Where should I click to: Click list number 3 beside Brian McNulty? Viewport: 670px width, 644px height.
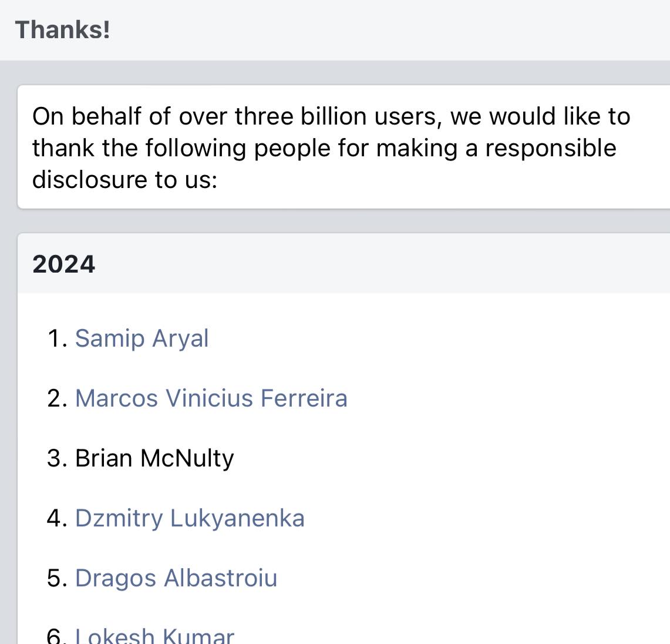pyautogui.click(x=56, y=458)
